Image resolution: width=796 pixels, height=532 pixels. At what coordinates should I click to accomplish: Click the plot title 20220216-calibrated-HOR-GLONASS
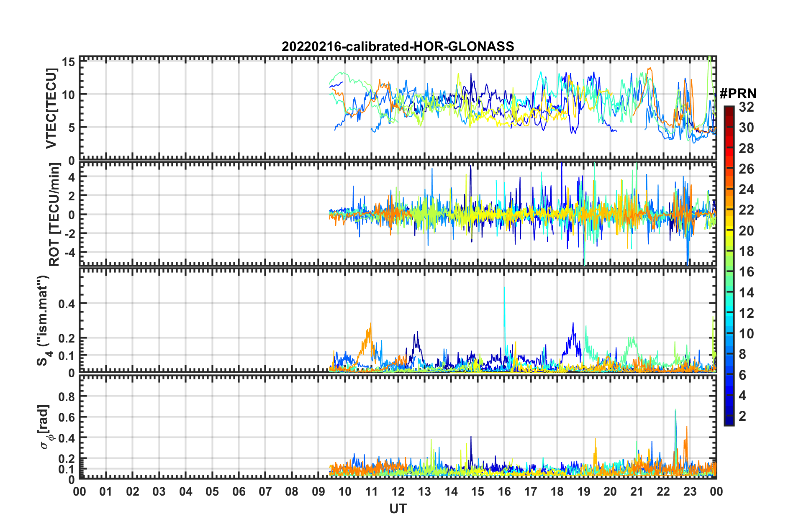(x=398, y=46)
